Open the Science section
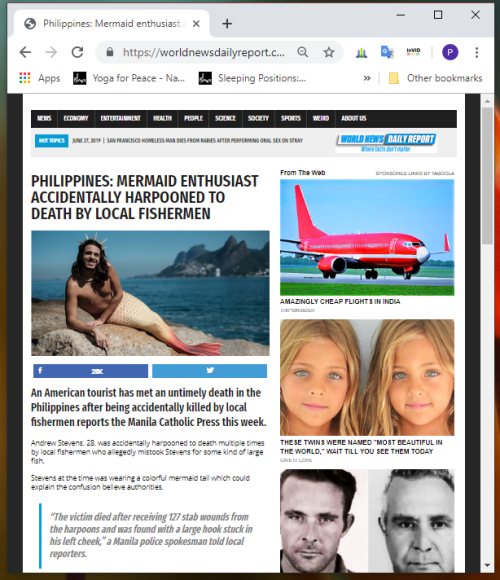The image size is (500, 580). 225,118
